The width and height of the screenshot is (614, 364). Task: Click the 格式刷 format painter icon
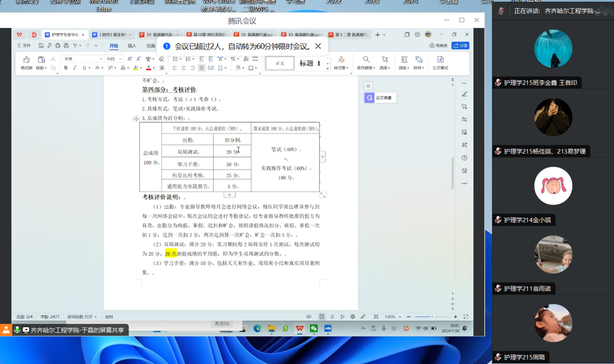[x=26, y=63]
